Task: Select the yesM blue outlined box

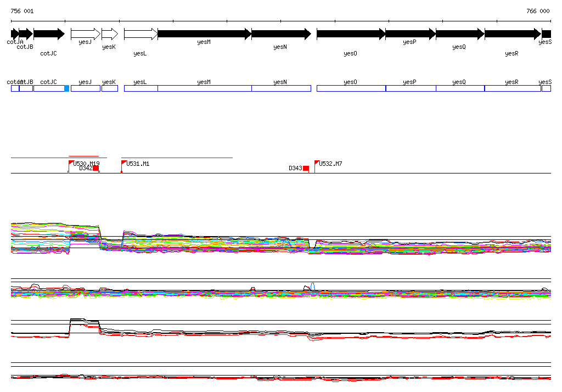Action: point(205,88)
